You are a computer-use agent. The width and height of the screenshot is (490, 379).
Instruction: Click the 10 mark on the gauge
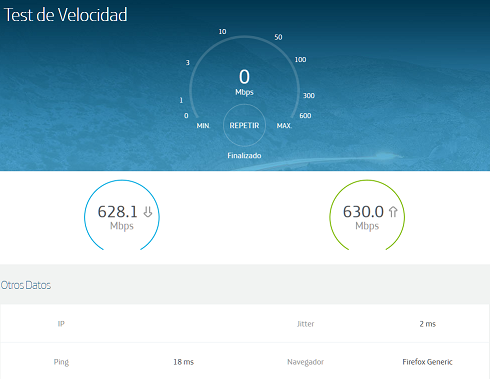pos(222,32)
